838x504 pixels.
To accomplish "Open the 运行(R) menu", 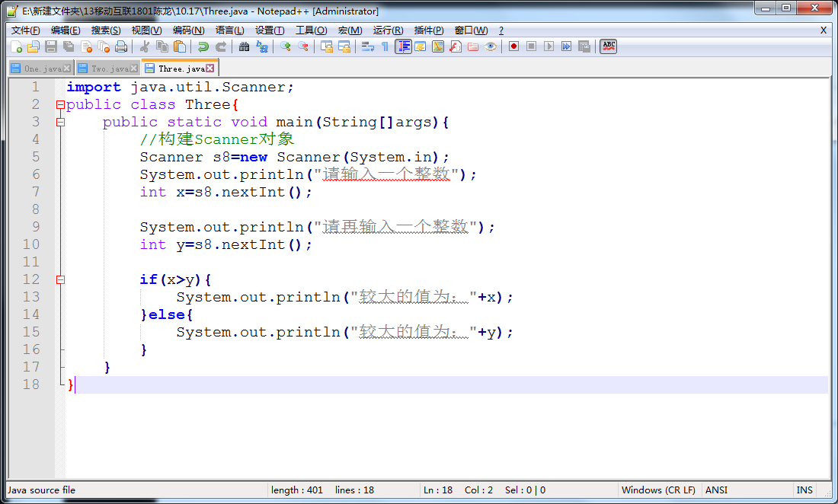I will 388,30.
